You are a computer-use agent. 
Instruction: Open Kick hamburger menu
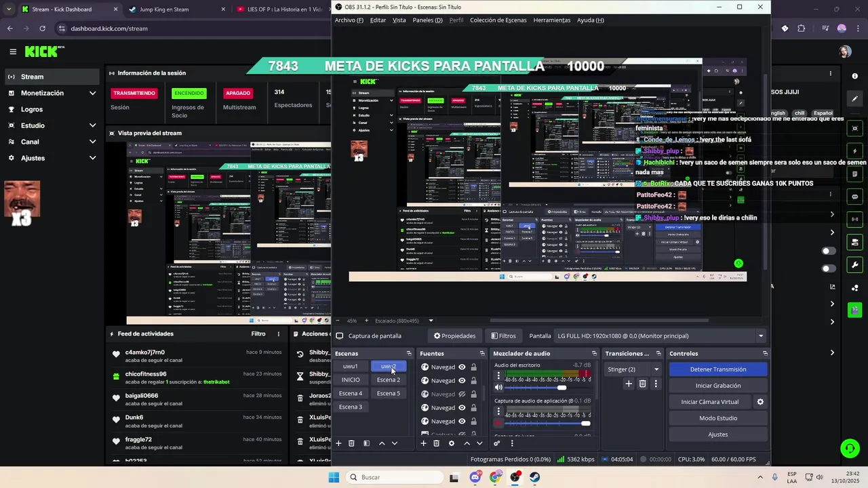point(13,52)
